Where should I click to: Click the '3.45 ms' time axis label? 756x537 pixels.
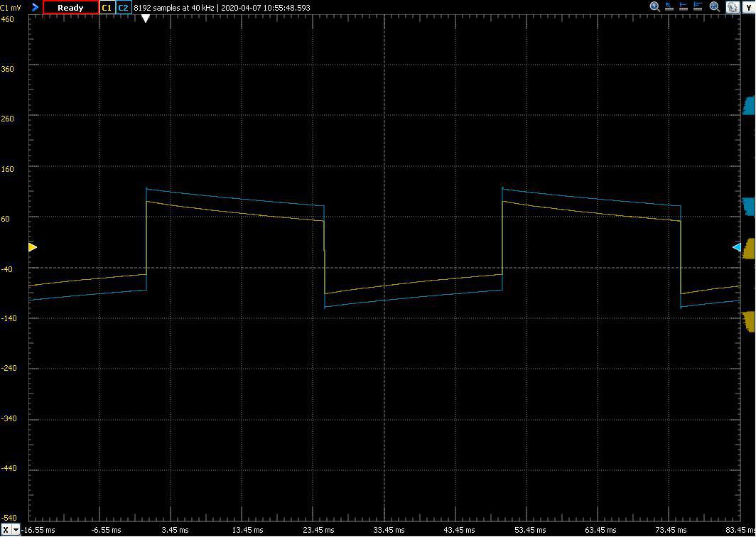[x=175, y=530]
